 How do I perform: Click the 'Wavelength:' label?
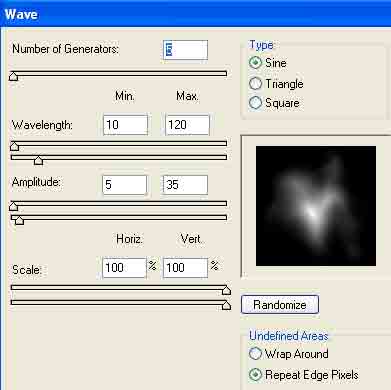(42, 125)
